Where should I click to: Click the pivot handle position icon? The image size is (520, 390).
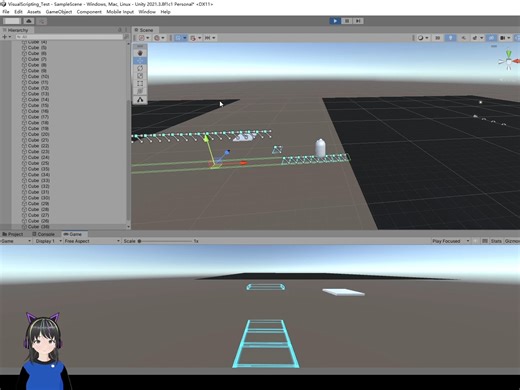pos(142,38)
